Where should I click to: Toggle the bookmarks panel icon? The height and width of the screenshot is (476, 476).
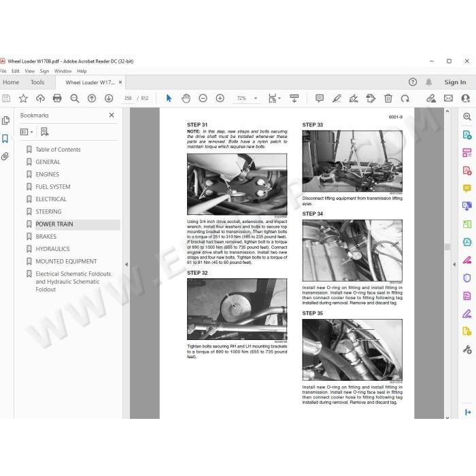[x=5, y=139]
